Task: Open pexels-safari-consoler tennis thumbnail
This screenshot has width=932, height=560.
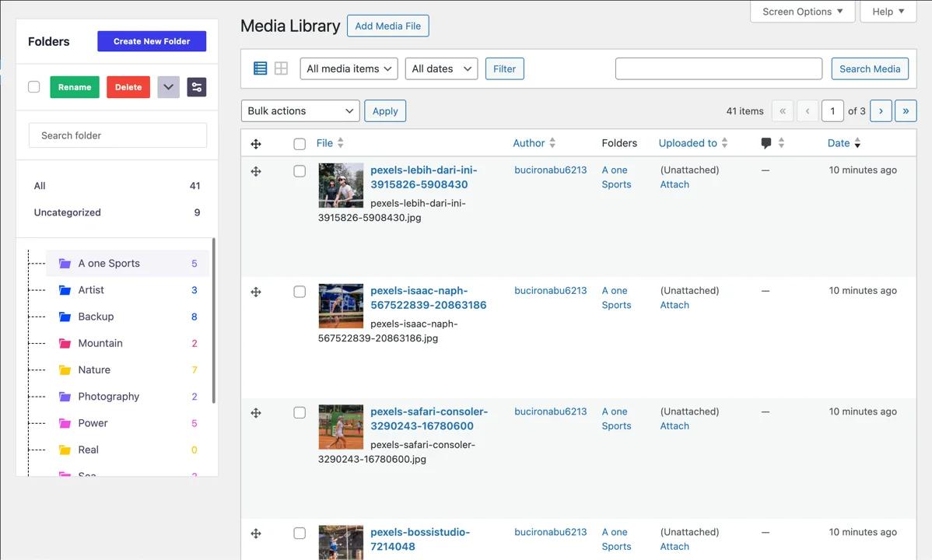Action: (341, 427)
